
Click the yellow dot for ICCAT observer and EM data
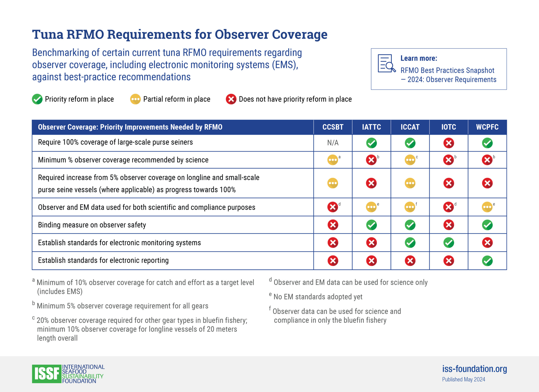(410, 207)
